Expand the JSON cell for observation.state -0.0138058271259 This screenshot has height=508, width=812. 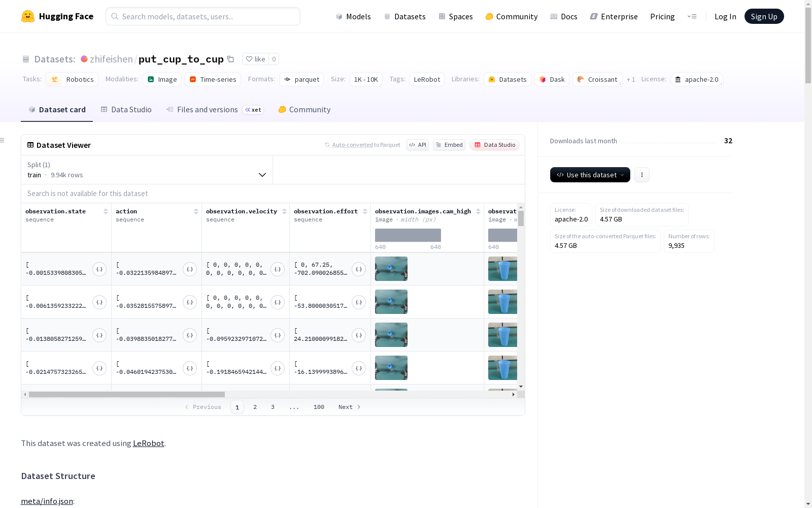coord(99,335)
